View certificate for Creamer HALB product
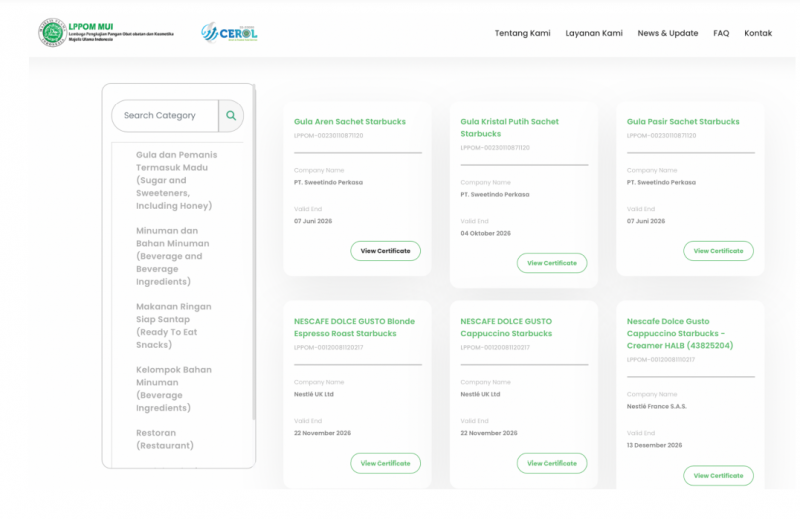 tap(718, 476)
